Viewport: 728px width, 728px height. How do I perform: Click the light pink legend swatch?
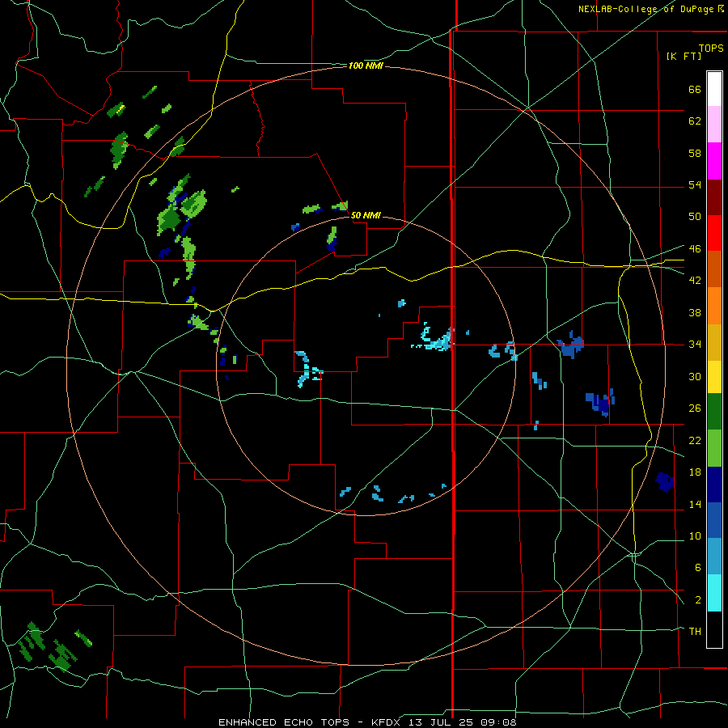[x=714, y=125]
